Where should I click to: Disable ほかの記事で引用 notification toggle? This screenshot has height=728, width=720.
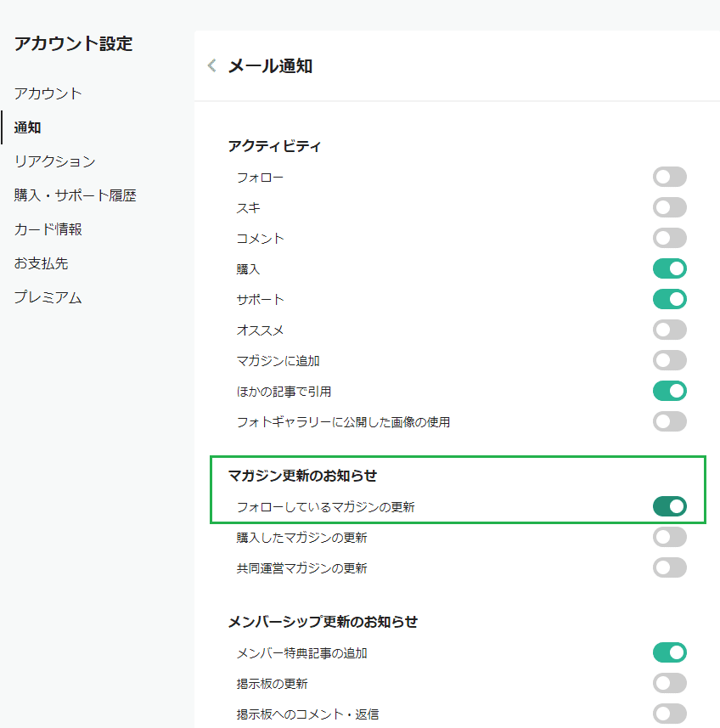pos(669,392)
